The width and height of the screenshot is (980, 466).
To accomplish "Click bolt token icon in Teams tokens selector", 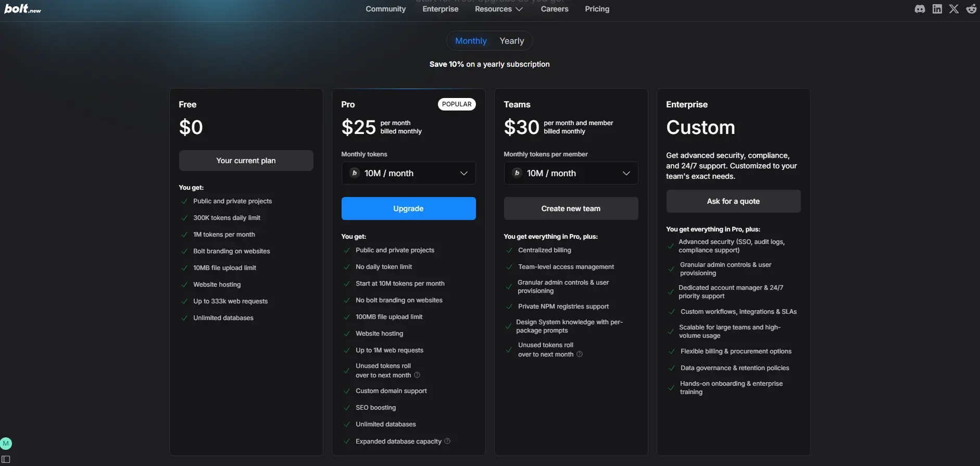I will (517, 173).
